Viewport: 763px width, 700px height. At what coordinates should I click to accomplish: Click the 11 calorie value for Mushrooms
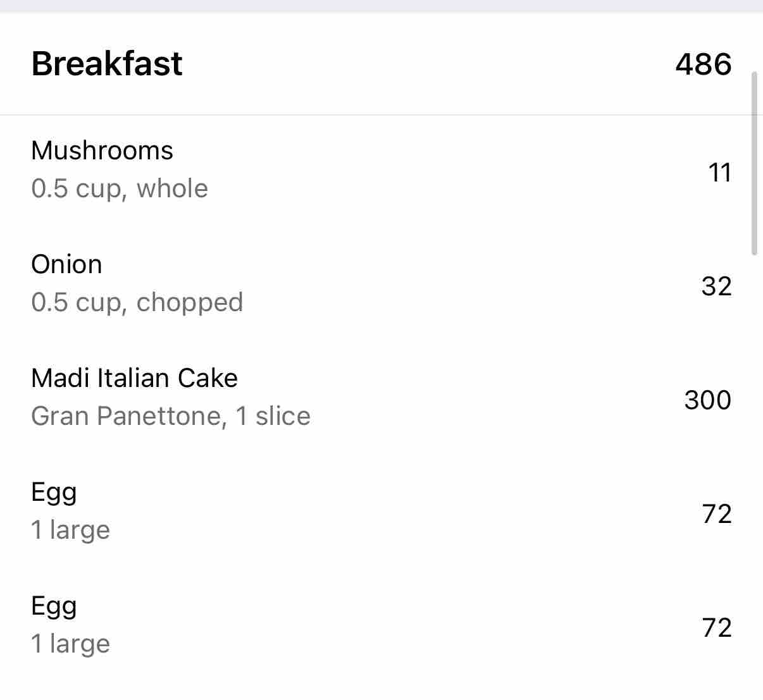point(720,173)
